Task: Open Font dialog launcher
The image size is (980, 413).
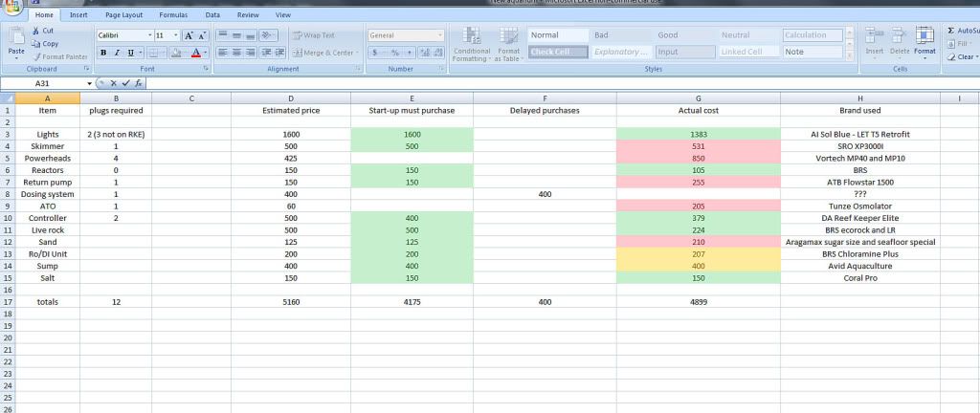Action: pyautogui.click(x=206, y=69)
